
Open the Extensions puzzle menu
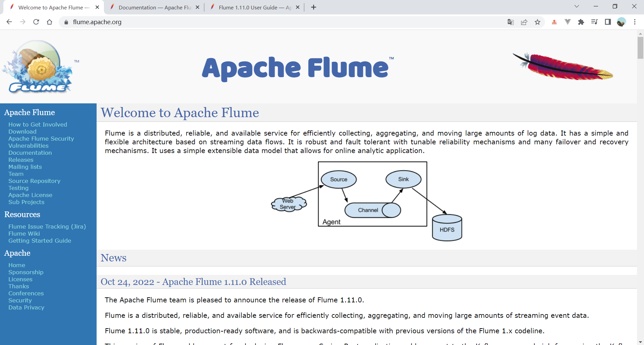click(x=581, y=22)
